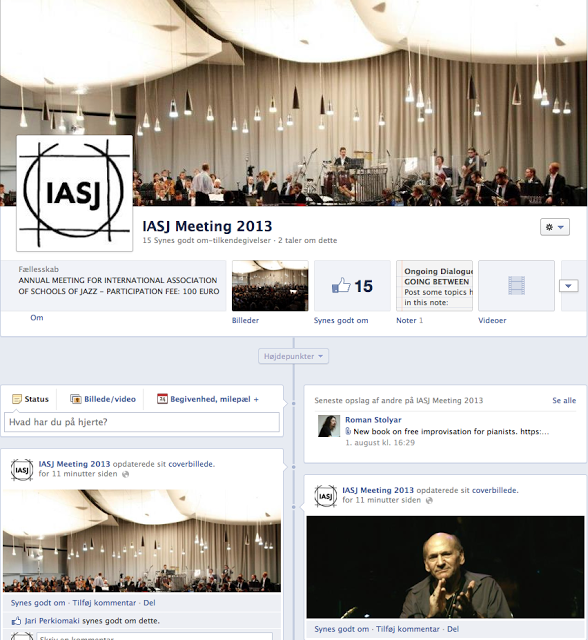
Task: Click the Om link
Action: 37,318
